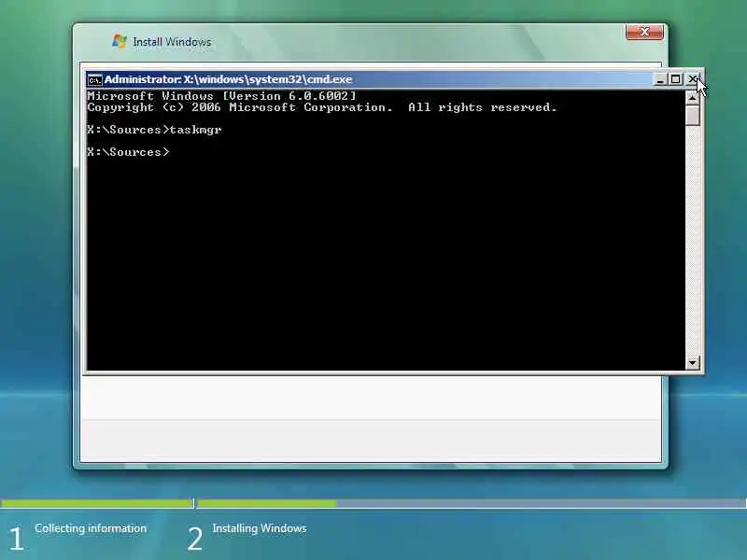Click the 'Installing Windows' step label
Image resolution: width=747 pixels, height=560 pixels.
(260, 528)
